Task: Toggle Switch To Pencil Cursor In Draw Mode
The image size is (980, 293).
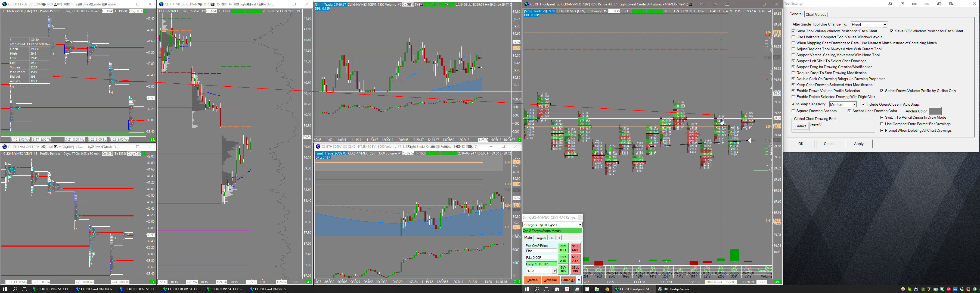Action: click(x=882, y=117)
